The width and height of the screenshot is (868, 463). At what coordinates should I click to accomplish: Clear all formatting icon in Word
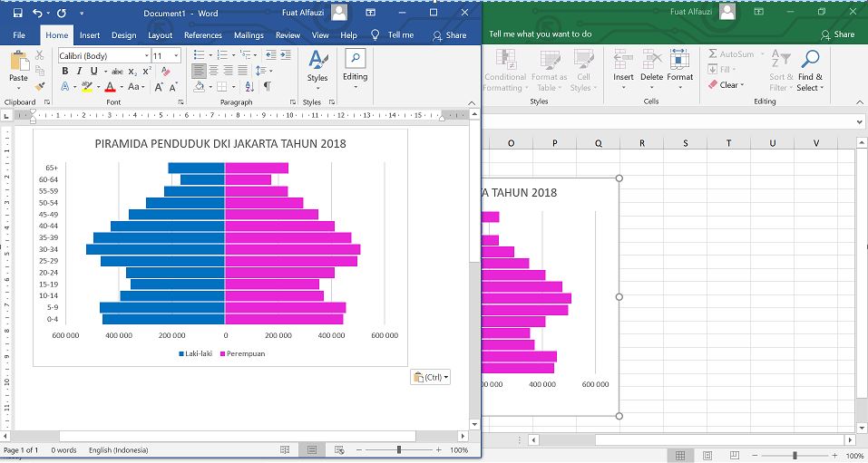tap(165, 71)
